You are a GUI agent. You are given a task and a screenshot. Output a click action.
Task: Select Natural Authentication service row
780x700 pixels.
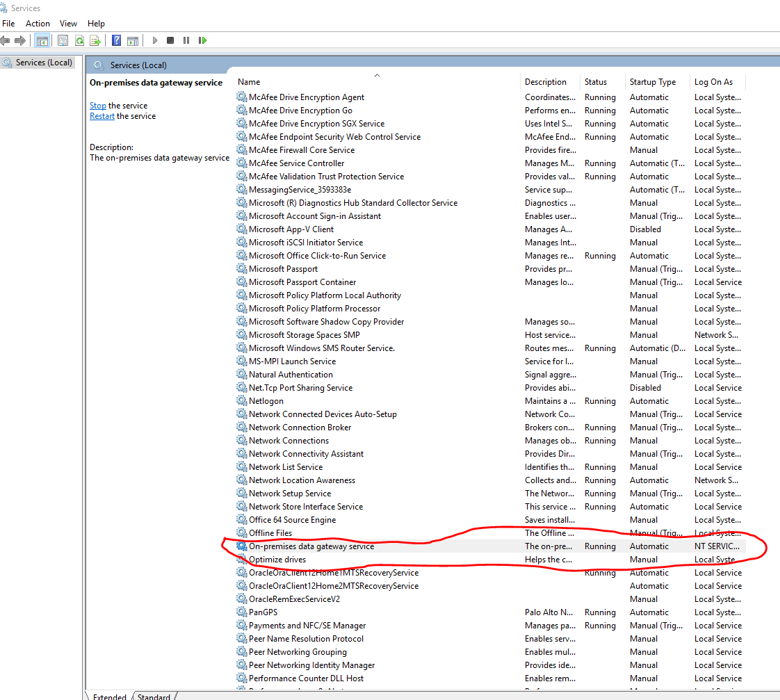491,375
